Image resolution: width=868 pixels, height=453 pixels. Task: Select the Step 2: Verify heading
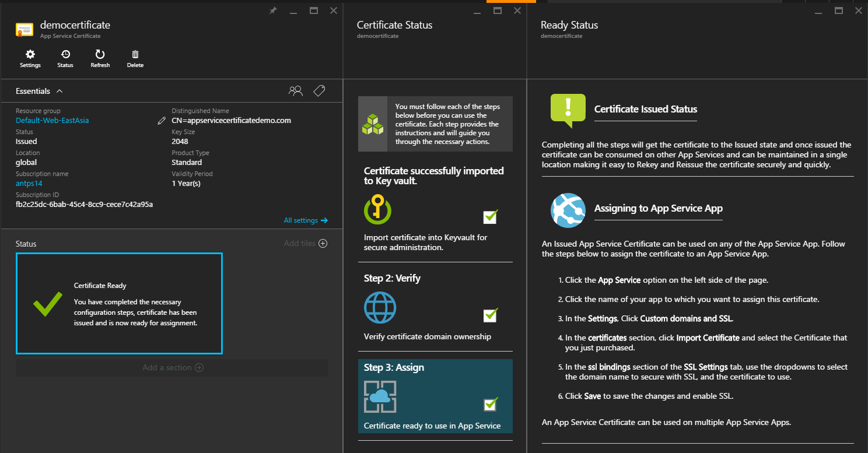point(392,278)
